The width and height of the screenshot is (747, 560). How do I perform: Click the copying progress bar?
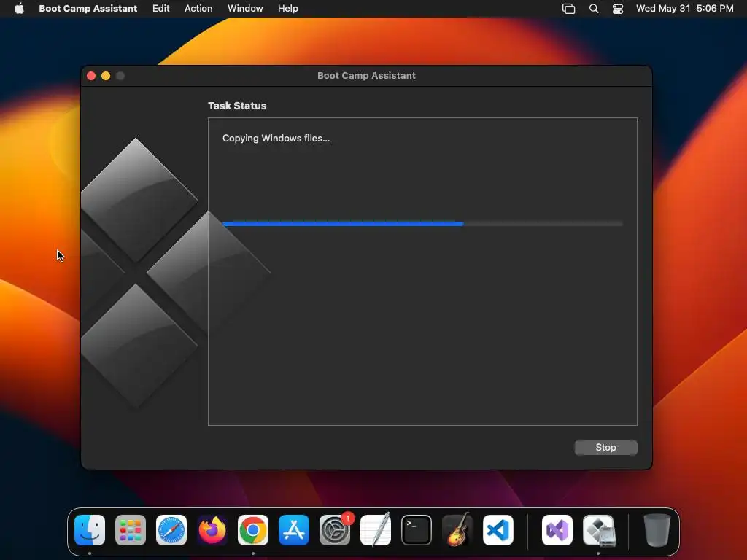click(x=422, y=224)
